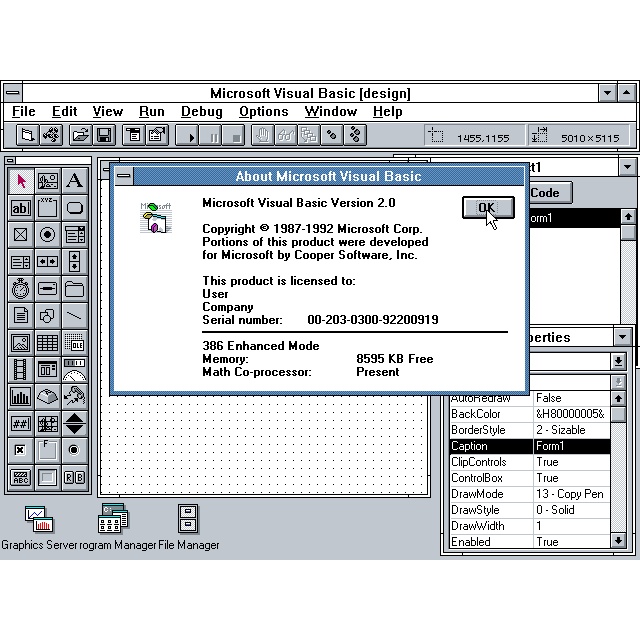Click OK in the About dialog
Screen dimensions: 640x640
point(488,207)
